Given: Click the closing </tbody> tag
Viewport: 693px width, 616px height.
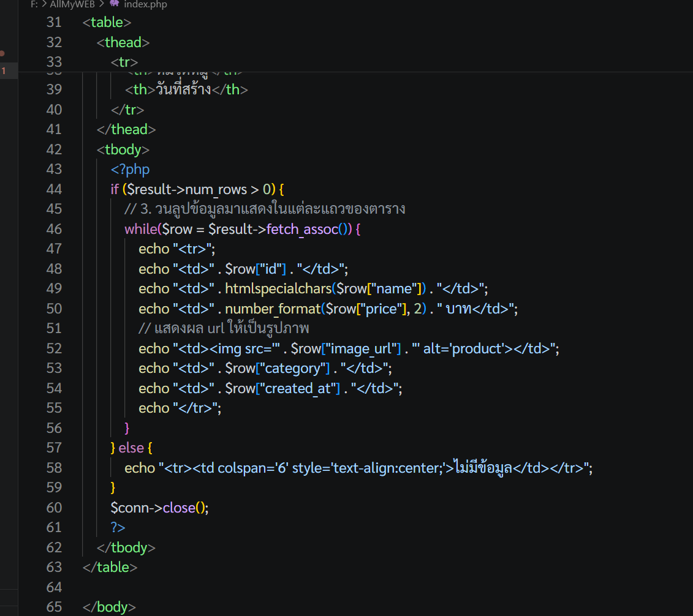Looking at the screenshot, I should coord(126,547).
